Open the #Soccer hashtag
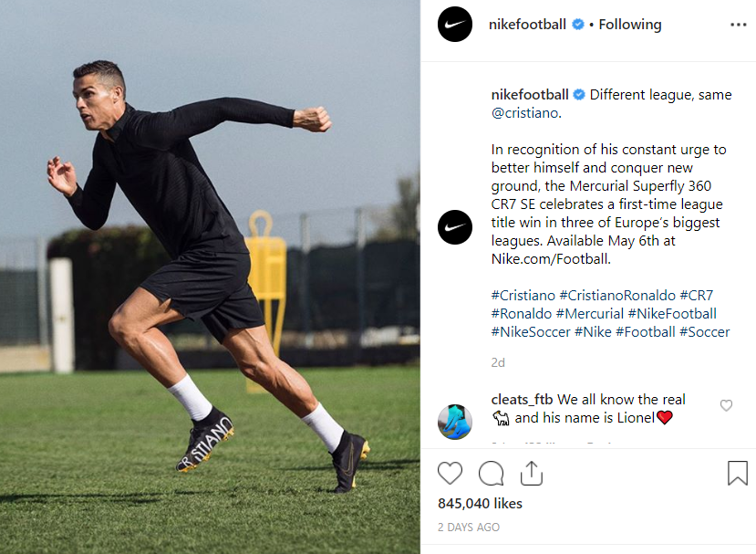This screenshot has height=554, width=756. click(x=705, y=332)
